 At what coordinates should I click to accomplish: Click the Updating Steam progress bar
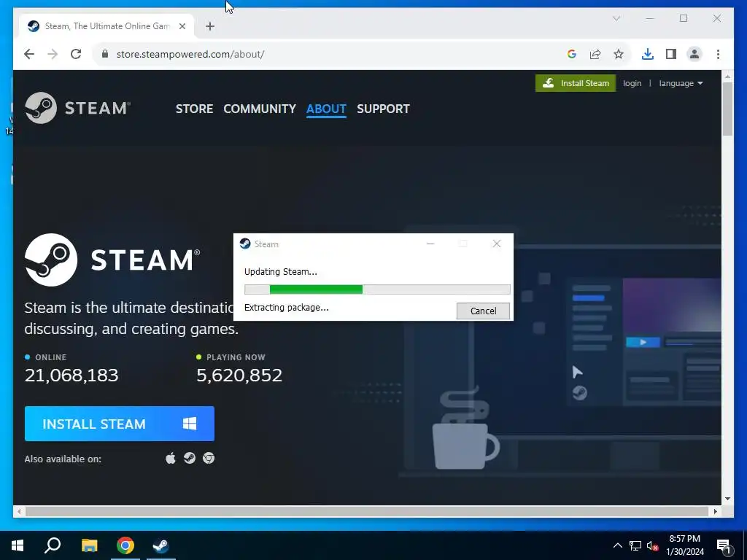377,289
